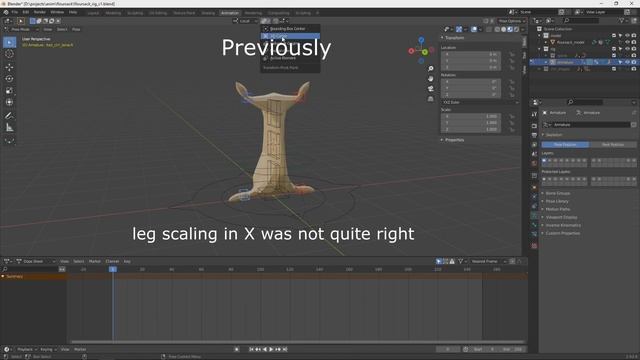Enable Material Preview shading mode

(x=510, y=29)
